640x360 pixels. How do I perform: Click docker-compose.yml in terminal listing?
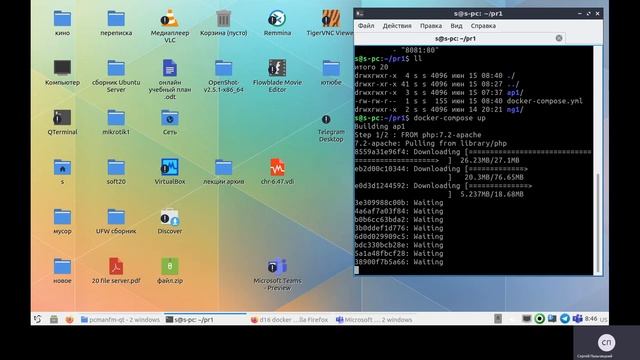coord(544,101)
